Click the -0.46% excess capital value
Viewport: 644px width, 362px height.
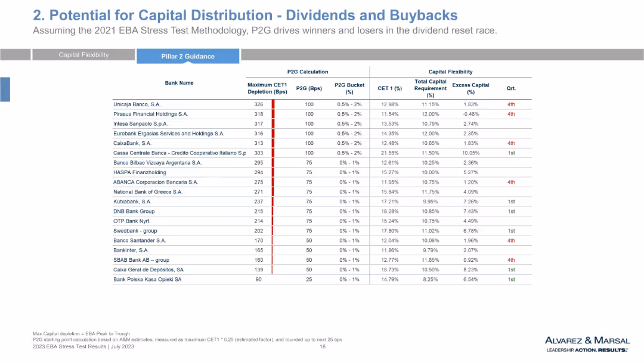[470, 115]
